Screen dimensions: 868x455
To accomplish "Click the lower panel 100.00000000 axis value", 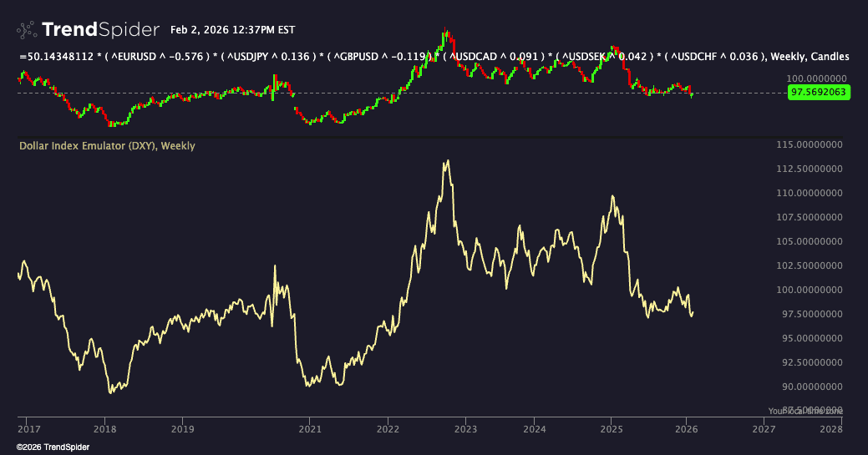I will 810,290.
